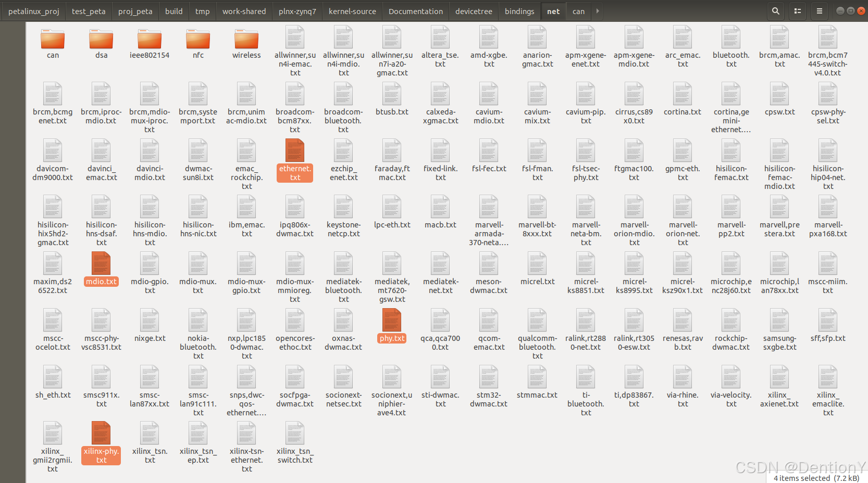
Task: Click the 'davicom-dm9000.txt' file name
Action: tap(53, 173)
